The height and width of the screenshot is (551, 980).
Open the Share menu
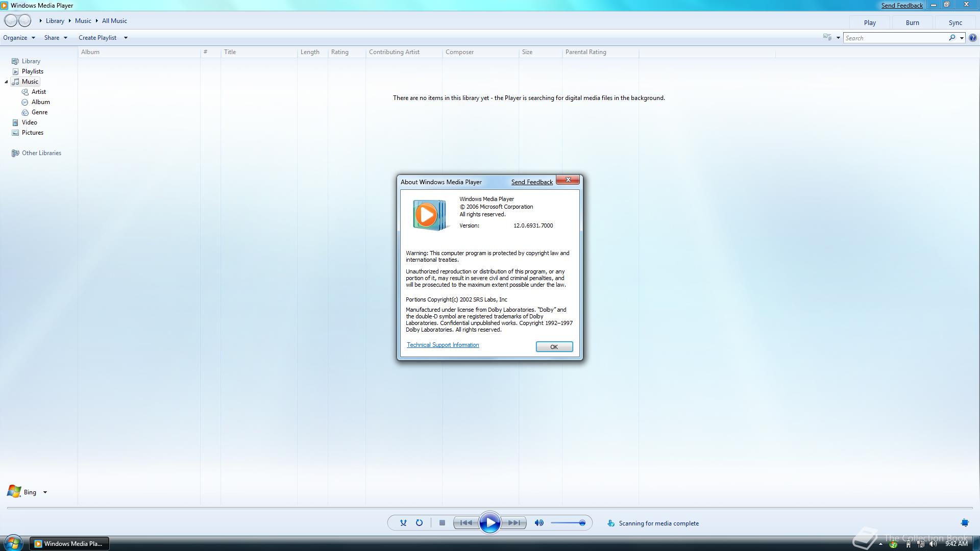click(56, 38)
